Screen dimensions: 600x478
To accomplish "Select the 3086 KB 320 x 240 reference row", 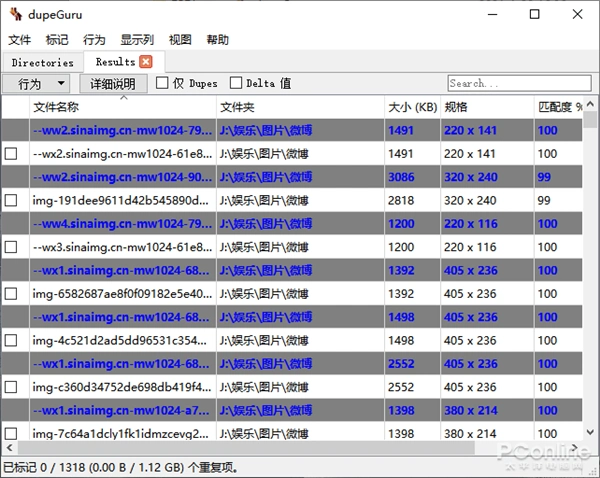I will [300, 177].
